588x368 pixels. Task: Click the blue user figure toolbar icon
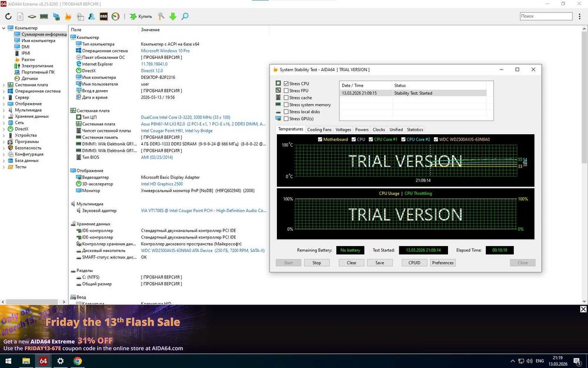pyautogui.click(x=92, y=16)
